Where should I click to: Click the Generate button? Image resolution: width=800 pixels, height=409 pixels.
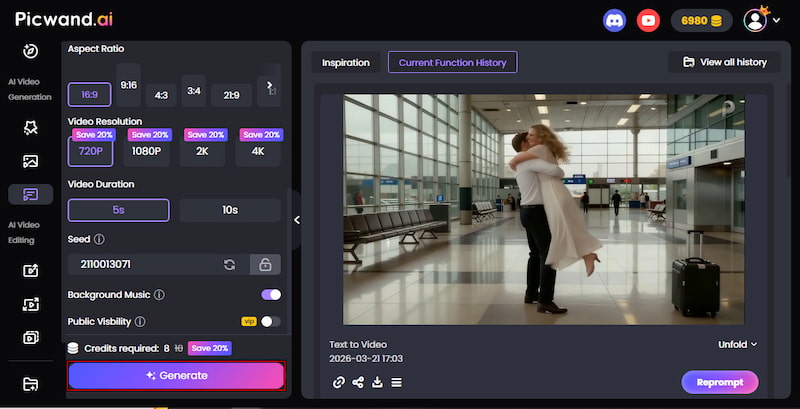pos(176,375)
